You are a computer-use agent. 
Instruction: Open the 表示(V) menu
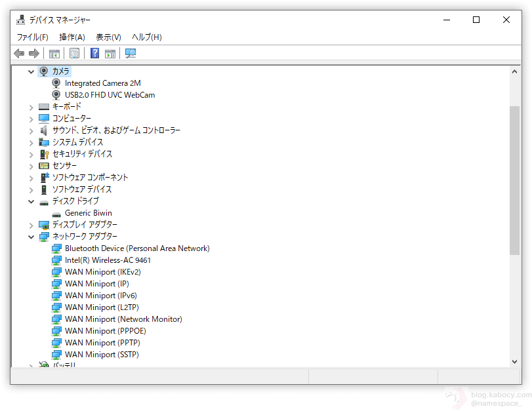pyautogui.click(x=108, y=37)
